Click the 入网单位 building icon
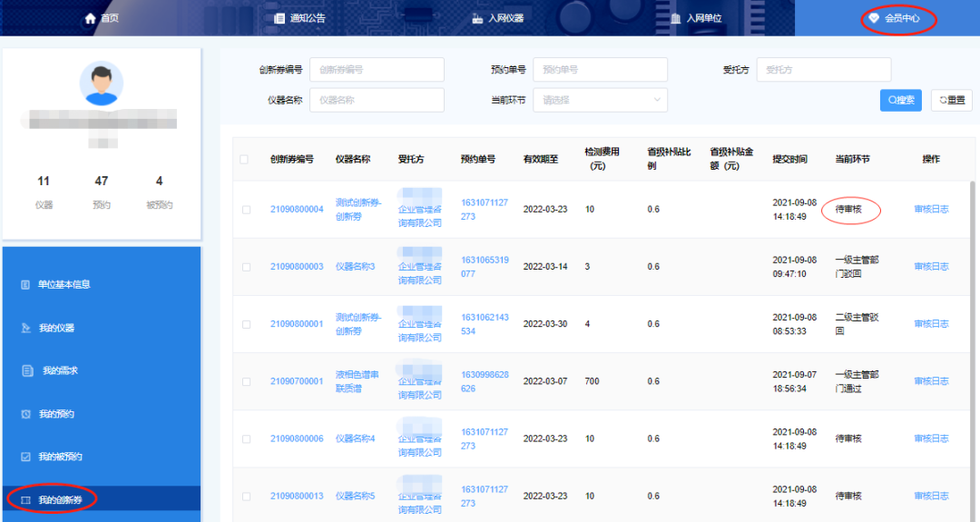 (675, 18)
